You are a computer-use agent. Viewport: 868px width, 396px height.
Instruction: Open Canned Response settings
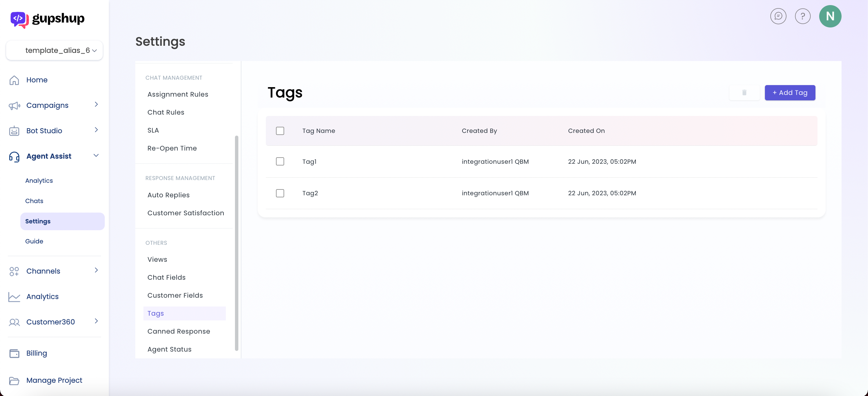(x=179, y=331)
